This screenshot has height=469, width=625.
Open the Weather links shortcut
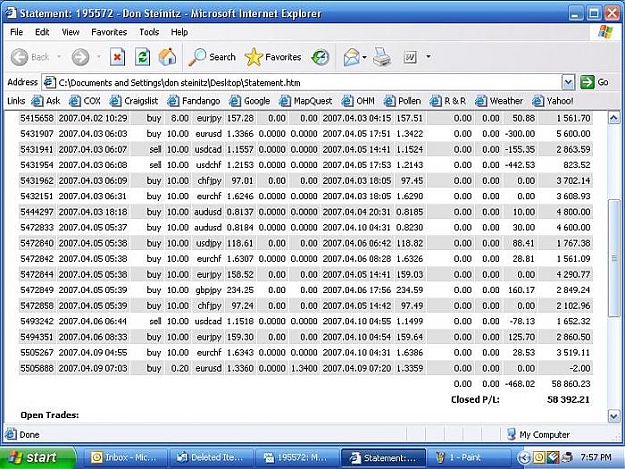pos(499,101)
